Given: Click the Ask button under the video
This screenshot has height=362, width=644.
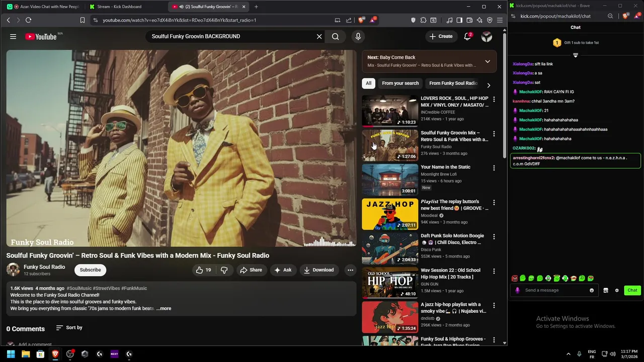Looking at the screenshot, I should coord(283,270).
